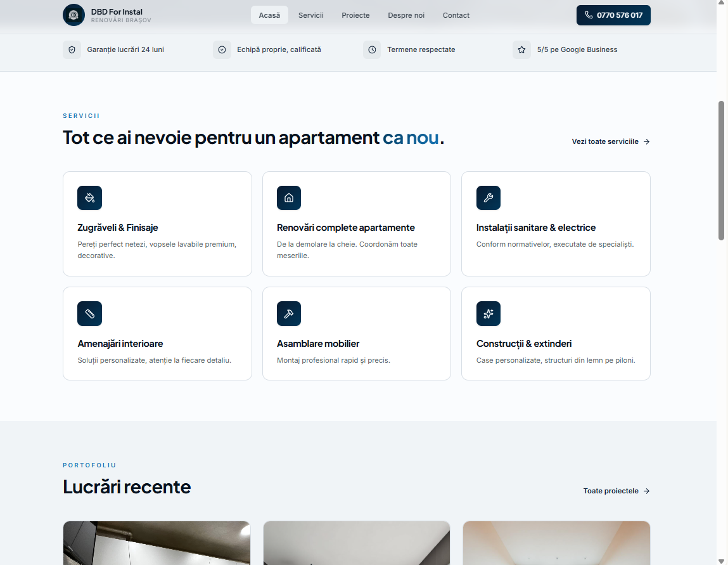The image size is (728, 565).
Task: Click the check icon beside Echipă proprie
Action: [x=222, y=49]
